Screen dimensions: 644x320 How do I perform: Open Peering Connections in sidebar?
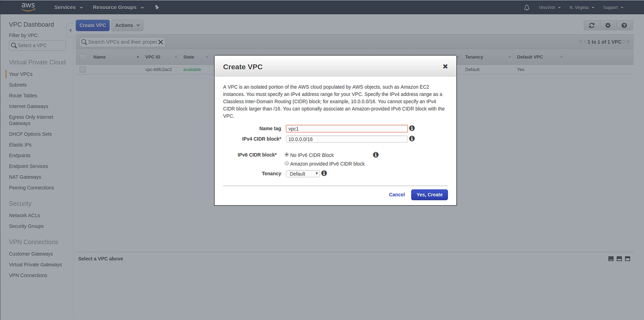pyautogui.click(x=31, y=188)
